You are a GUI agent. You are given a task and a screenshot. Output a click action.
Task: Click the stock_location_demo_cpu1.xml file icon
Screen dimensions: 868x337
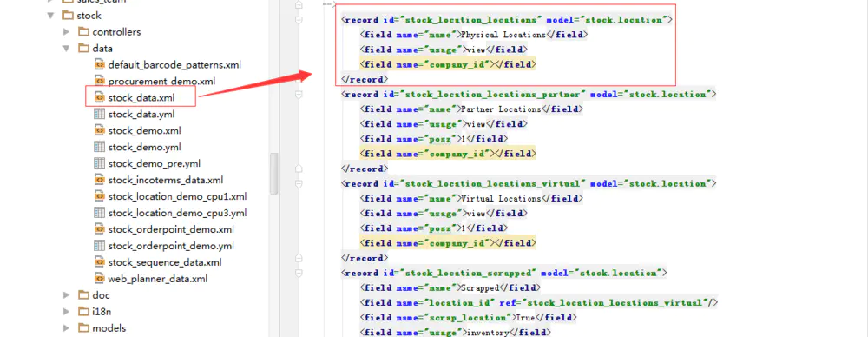[x=100, y=196]
